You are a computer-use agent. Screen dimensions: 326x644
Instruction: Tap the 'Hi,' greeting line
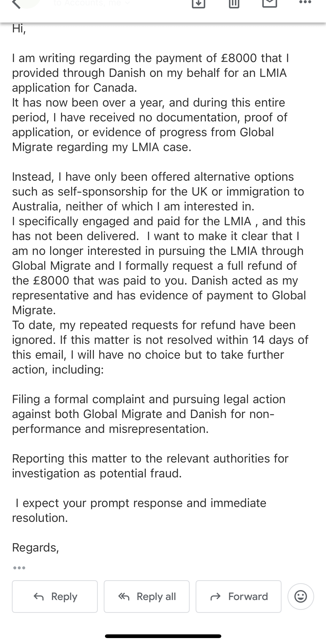(19, 29)
